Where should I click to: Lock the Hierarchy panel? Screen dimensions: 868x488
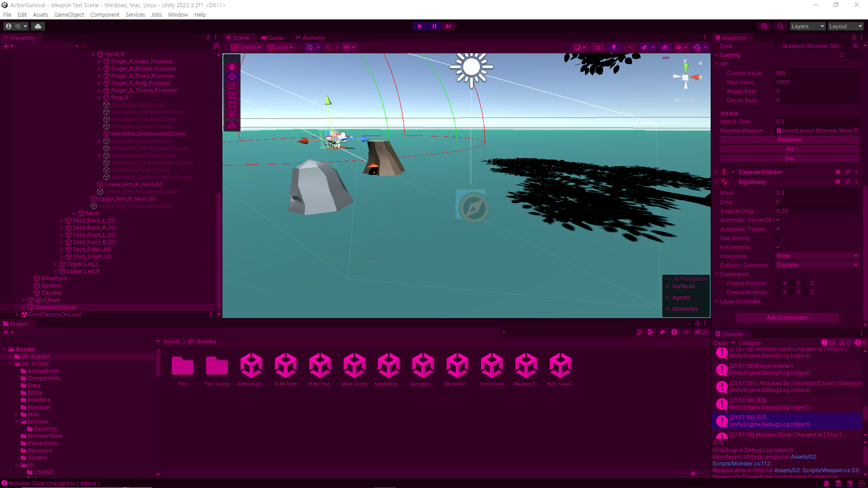[208, 38]
